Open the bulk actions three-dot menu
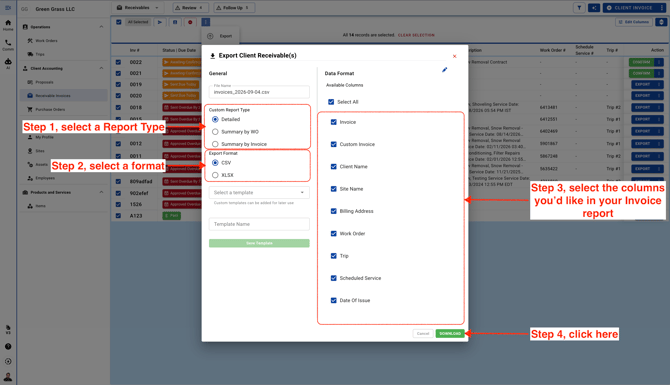This screenshot has width=670, height=385. 206,22
